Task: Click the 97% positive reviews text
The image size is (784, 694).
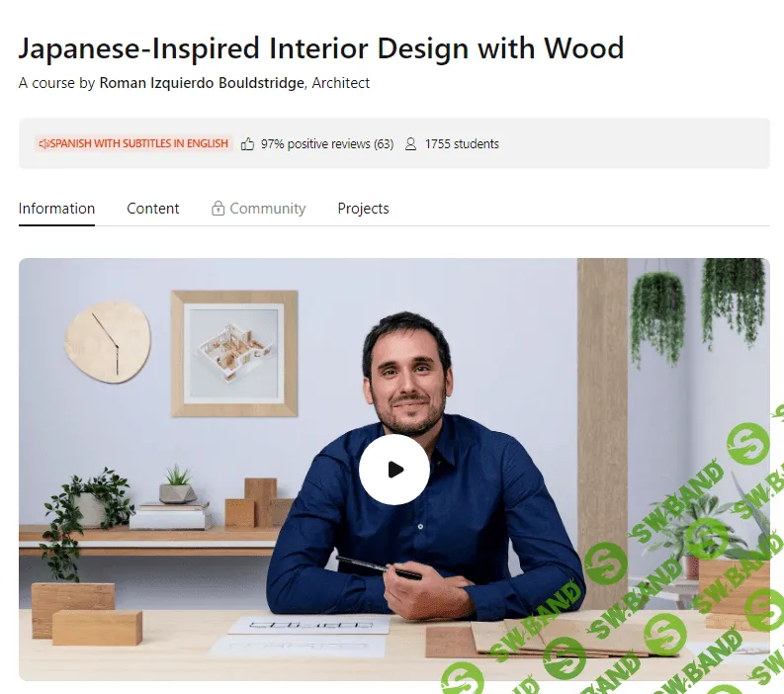Action: pyautogui.click(x=315, y=144)
